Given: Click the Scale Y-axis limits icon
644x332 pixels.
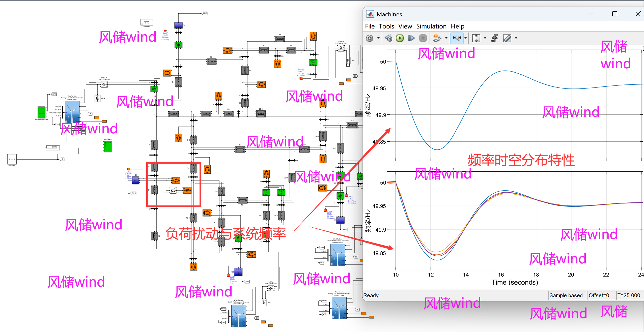Looking at the screenshot, I should click(476, 38).
